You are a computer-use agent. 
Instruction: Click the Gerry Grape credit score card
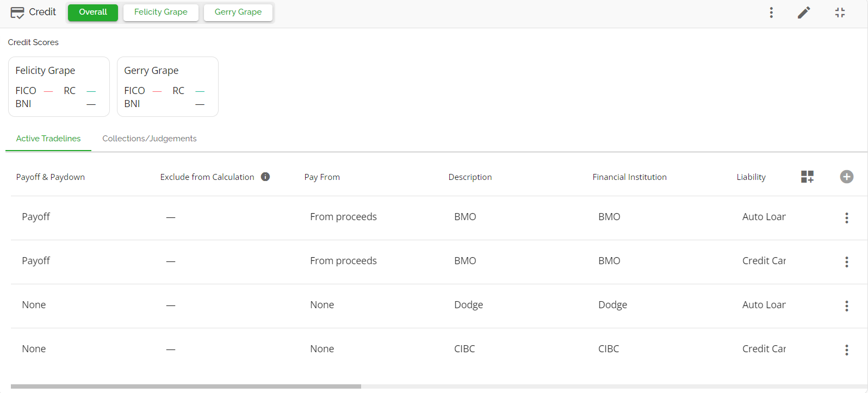point(168,86)
